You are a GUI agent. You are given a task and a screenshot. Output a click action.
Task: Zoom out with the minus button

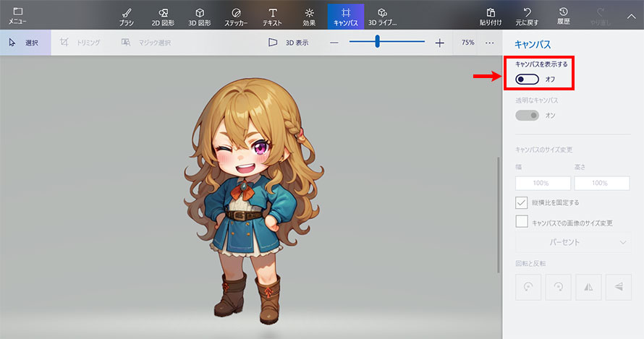pyautogui.click(x=334, y=43)
